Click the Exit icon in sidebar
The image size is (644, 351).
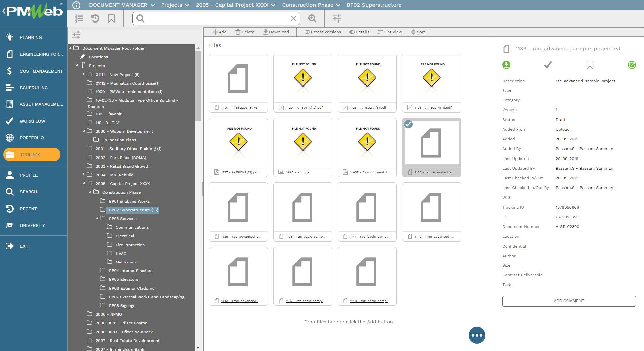(10, 246)
